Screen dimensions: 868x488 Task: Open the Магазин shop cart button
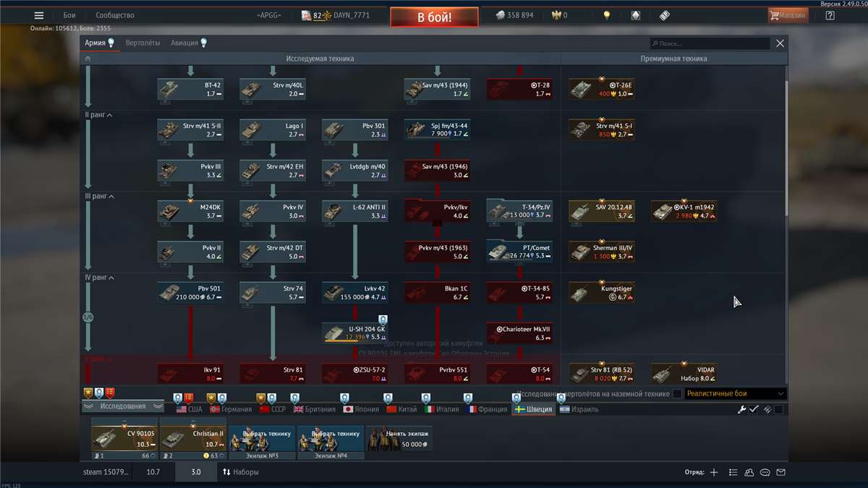[788, 15]
